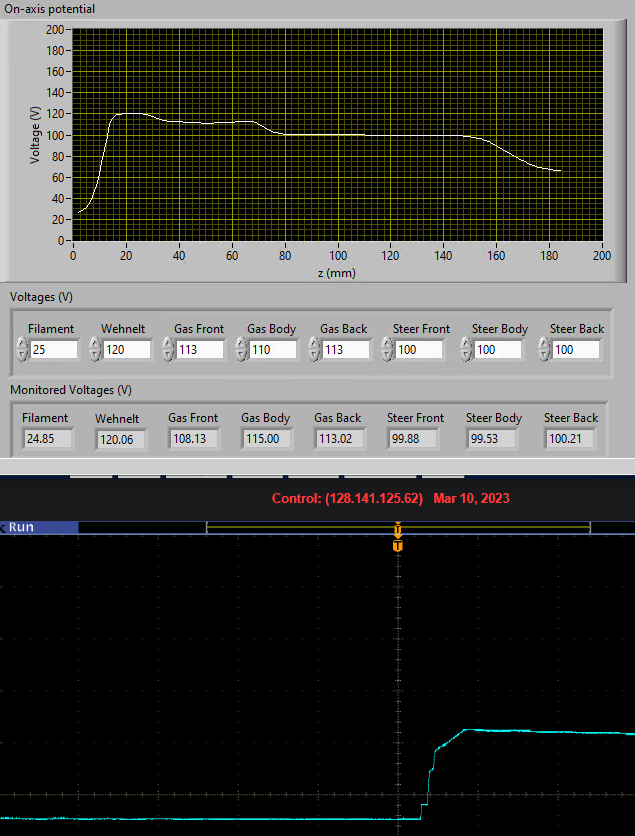Increment the Filament voltage with its up arrow
Screen dimensions: 635x836
tap(22, 344)
